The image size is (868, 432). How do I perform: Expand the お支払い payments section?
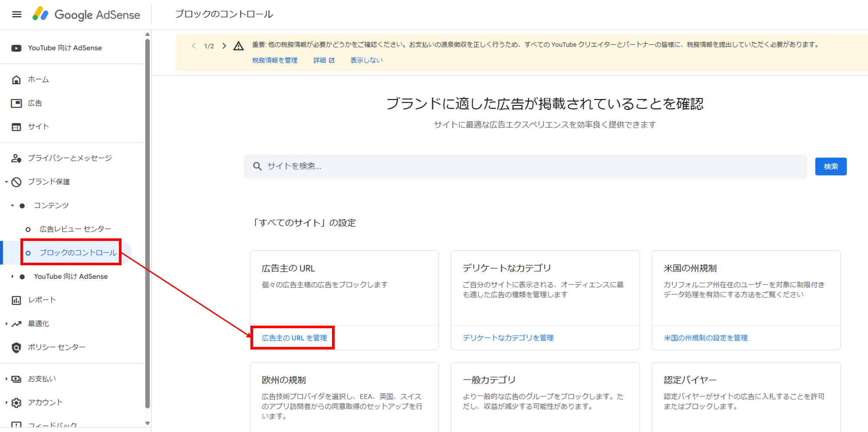tap(7, 379)
